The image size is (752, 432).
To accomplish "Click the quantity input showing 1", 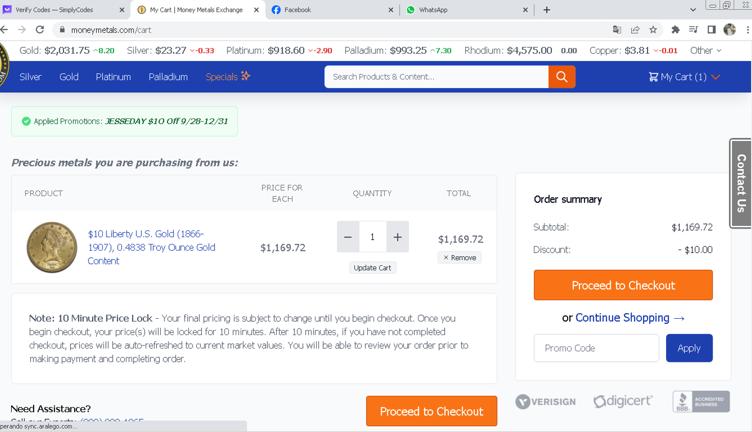I will point(373,237).
